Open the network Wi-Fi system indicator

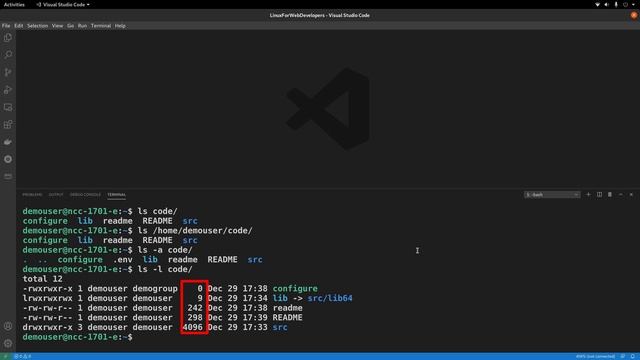coord(598,4)
